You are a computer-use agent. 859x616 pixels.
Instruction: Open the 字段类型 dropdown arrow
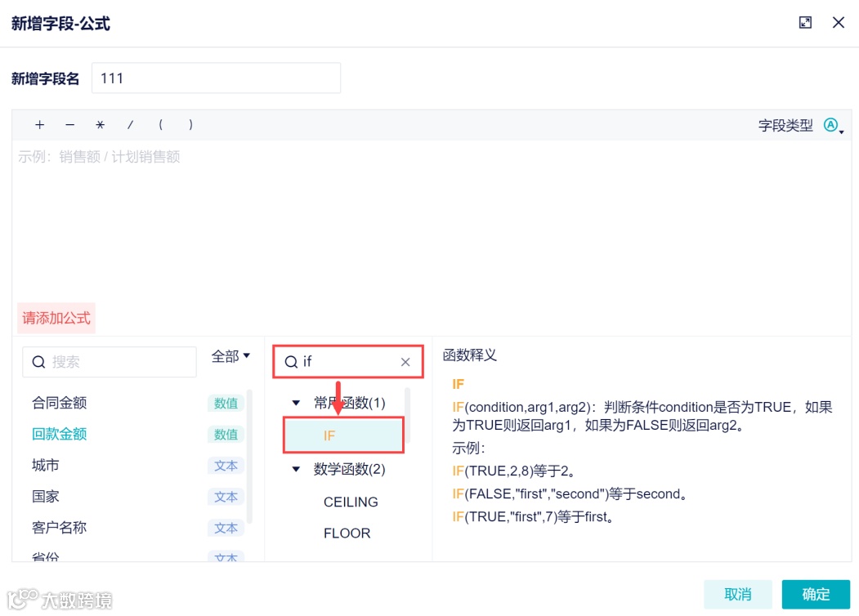(842, 129)
